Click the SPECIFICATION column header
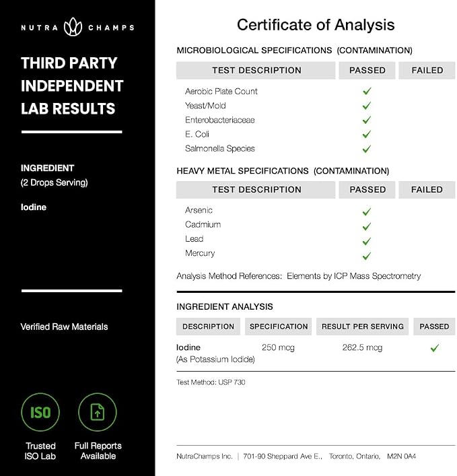 tap(278, 327)
